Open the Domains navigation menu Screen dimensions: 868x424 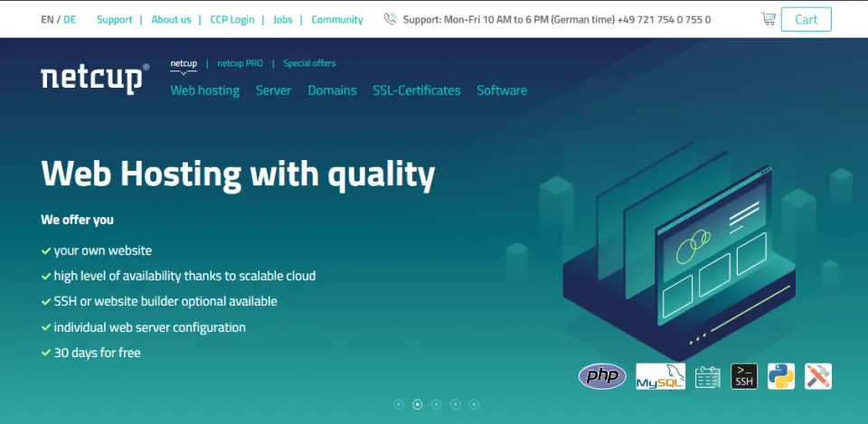[332, 90]
